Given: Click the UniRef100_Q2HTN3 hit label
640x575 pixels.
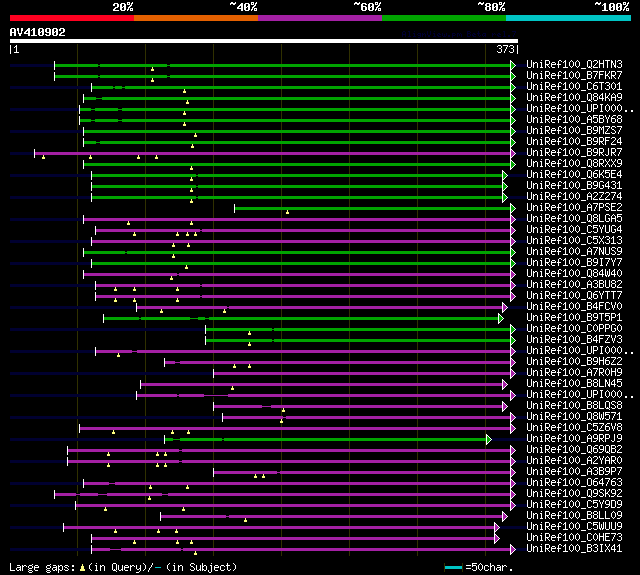Looking at the screenshot, I should 574,64.
